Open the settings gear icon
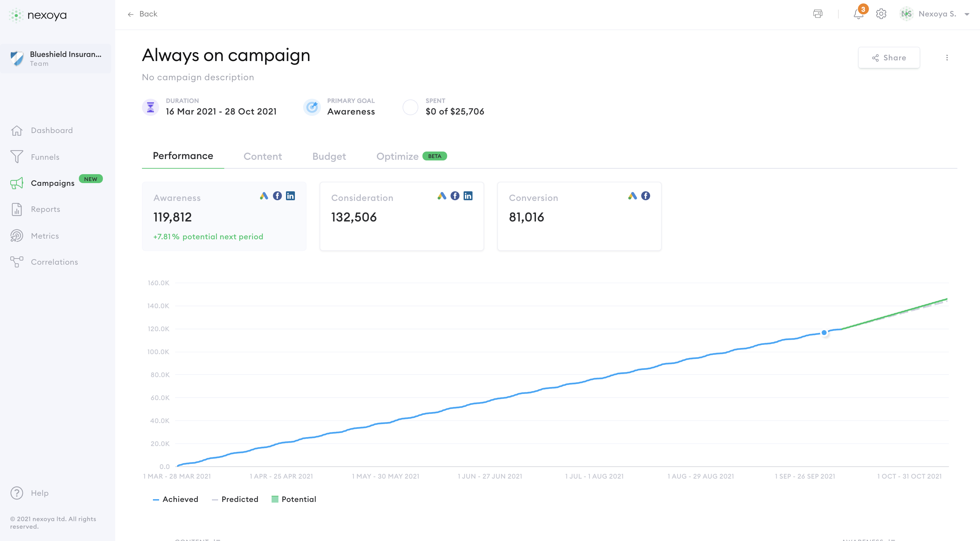 (x=881, y=14)
